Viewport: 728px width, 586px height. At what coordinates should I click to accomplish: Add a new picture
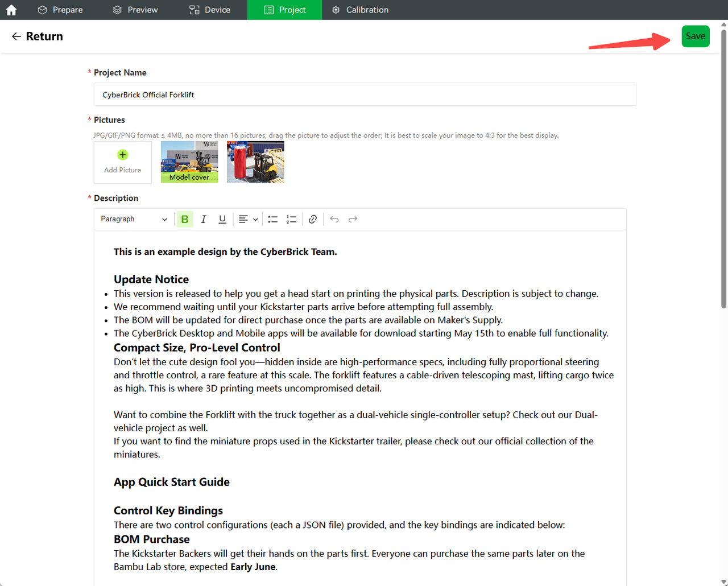123,162
